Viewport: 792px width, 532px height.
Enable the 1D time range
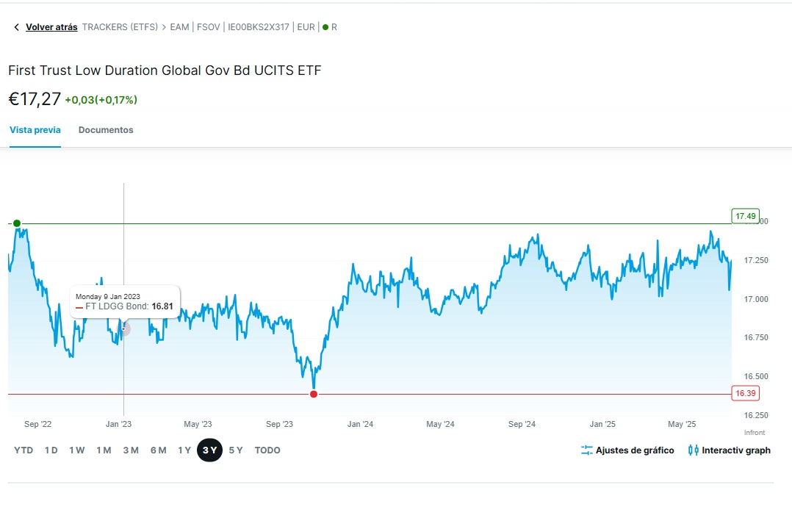point(51,450)
